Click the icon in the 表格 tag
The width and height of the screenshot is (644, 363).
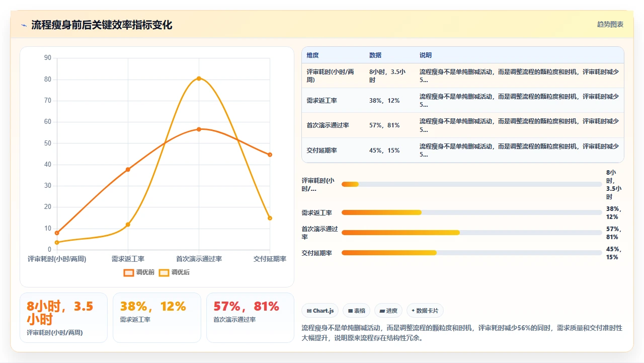[x=350, y=311]
